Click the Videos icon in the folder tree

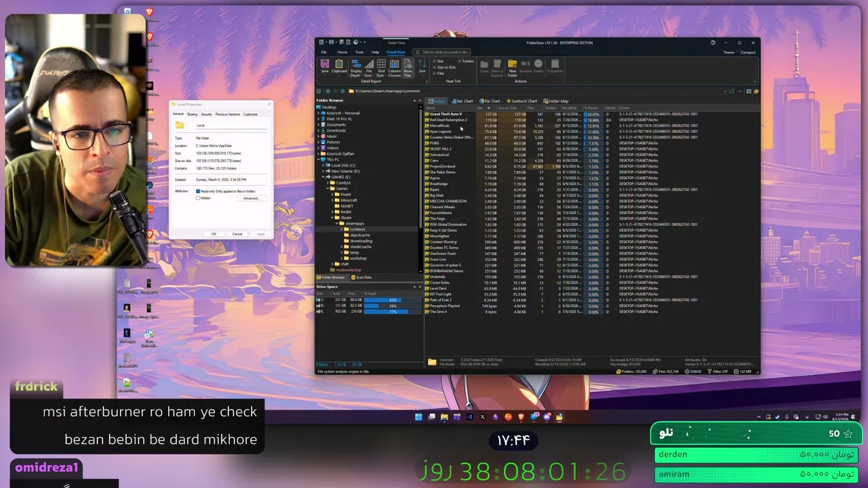coord(323,148)
